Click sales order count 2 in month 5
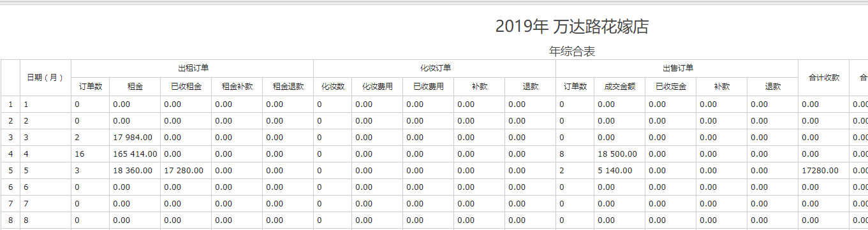Viewport: 868px width, 230px height. click(575, 170)
